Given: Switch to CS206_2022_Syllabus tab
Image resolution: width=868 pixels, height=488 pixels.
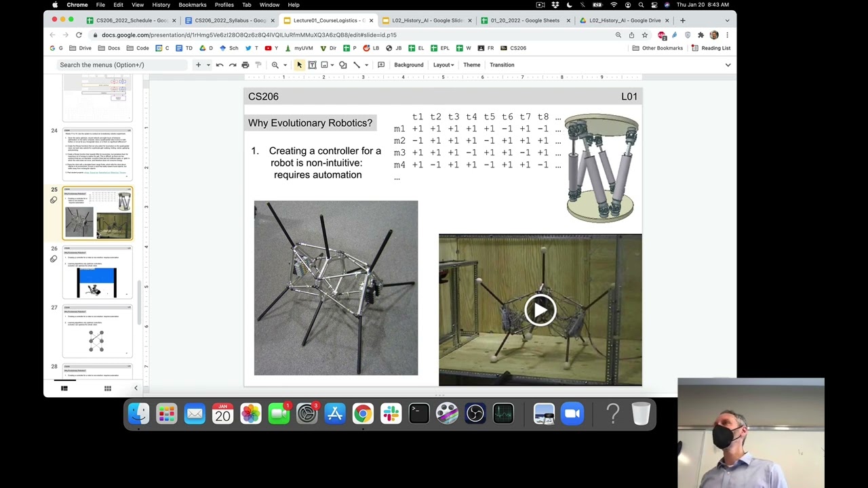Looking at the screenshot, I should [231, 20].
